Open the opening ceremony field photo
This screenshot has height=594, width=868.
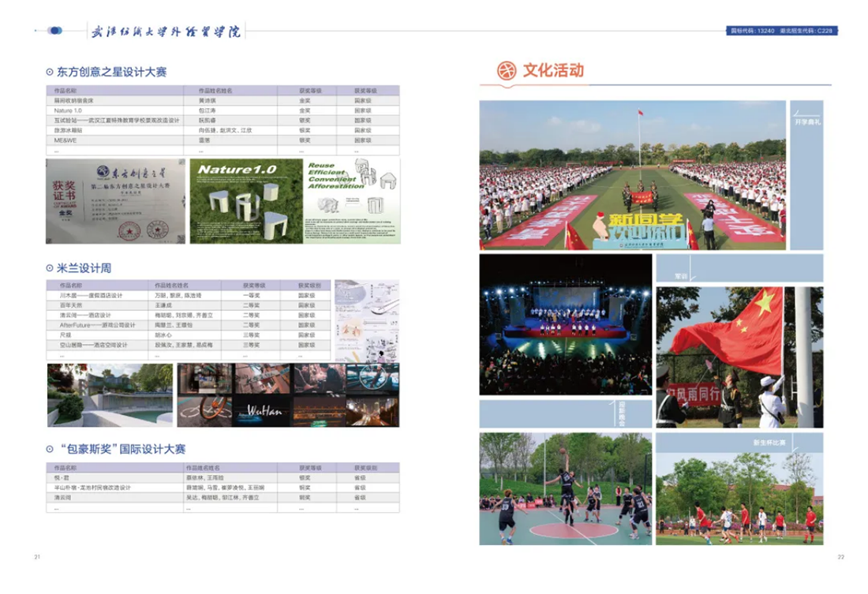pos(631,175)
